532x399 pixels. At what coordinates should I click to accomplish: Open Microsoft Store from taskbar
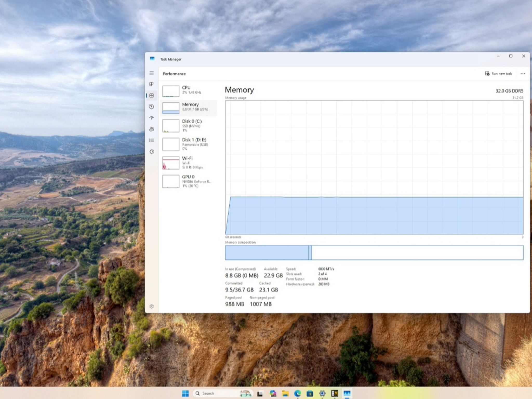[x=310, y=394]
